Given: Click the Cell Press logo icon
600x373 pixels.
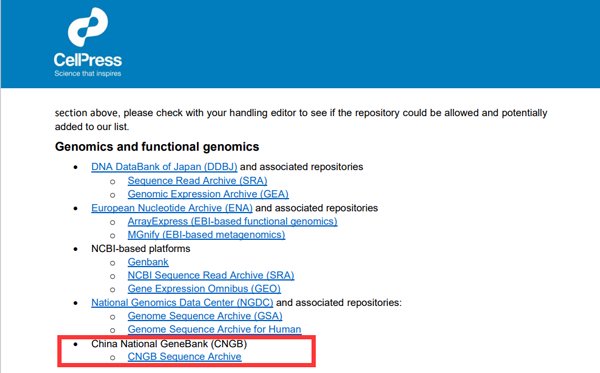Looking at the screenshot, I should (x=88, y=27).
